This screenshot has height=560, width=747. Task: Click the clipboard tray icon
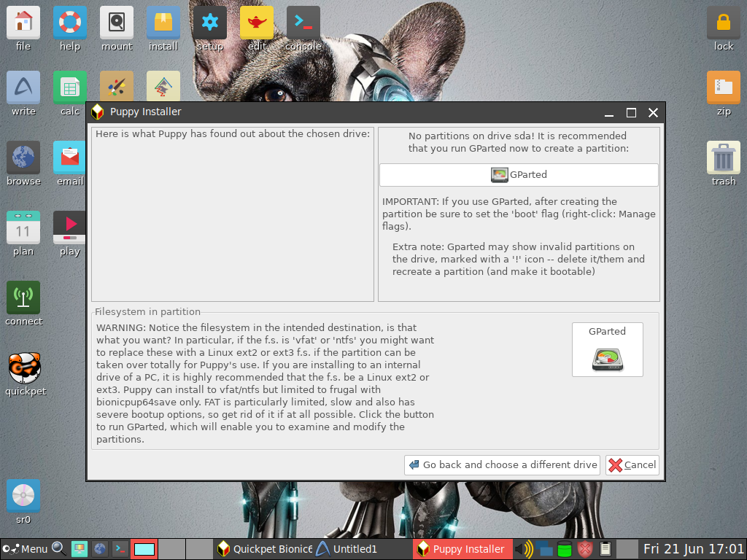click(x=605, y=549)
